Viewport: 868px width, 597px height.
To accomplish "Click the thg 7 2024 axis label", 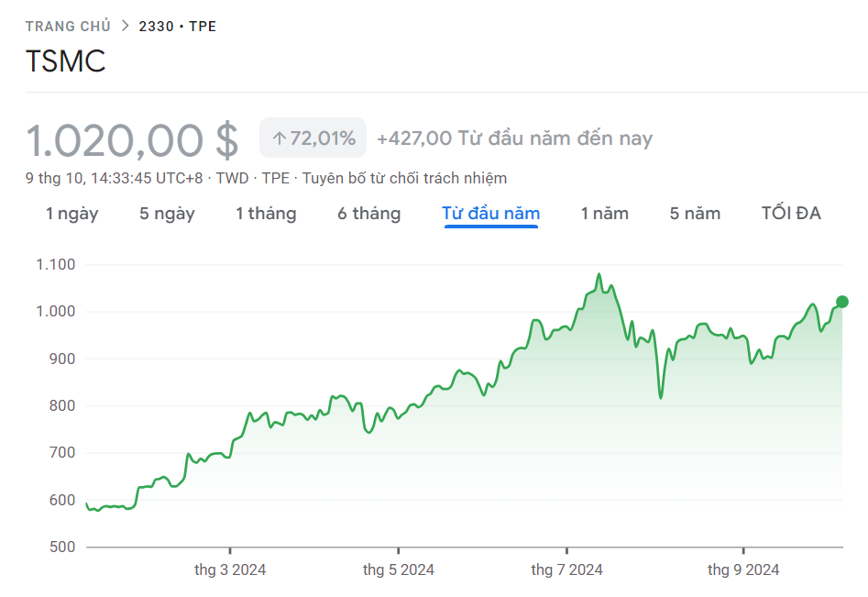I will tap(566, 569).
